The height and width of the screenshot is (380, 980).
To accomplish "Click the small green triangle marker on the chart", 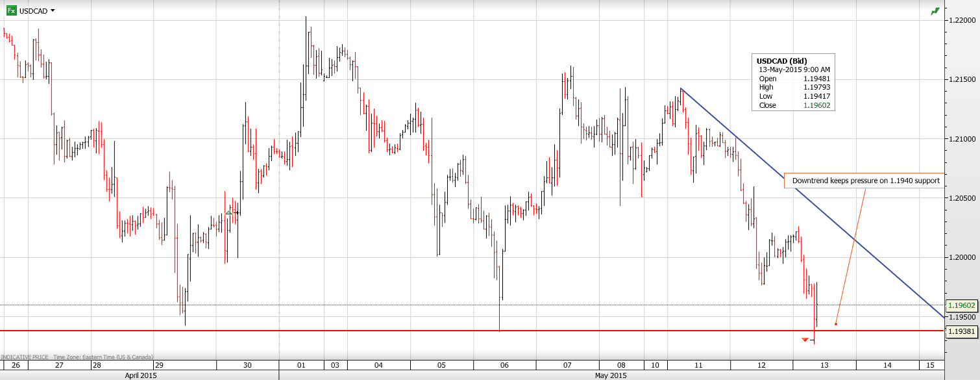I will click(228, 212).
